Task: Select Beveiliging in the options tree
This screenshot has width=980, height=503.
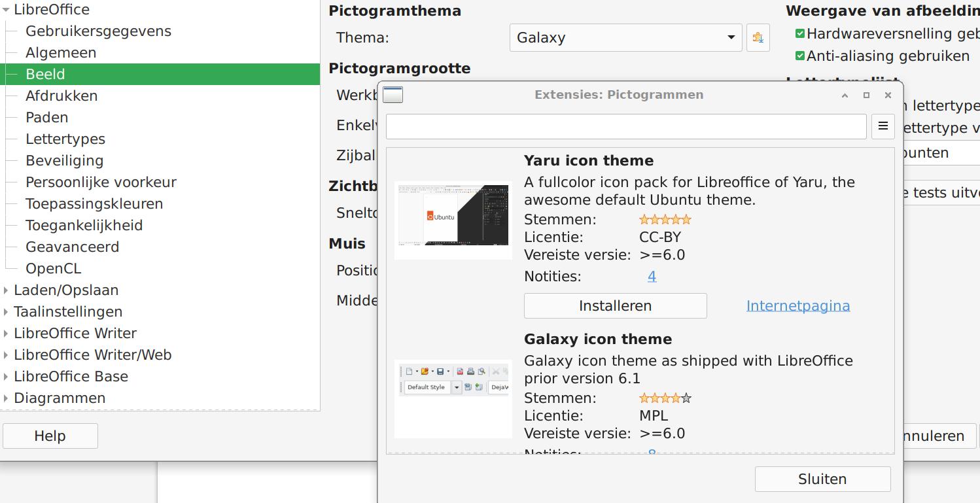Action: (x=64, y=160)
